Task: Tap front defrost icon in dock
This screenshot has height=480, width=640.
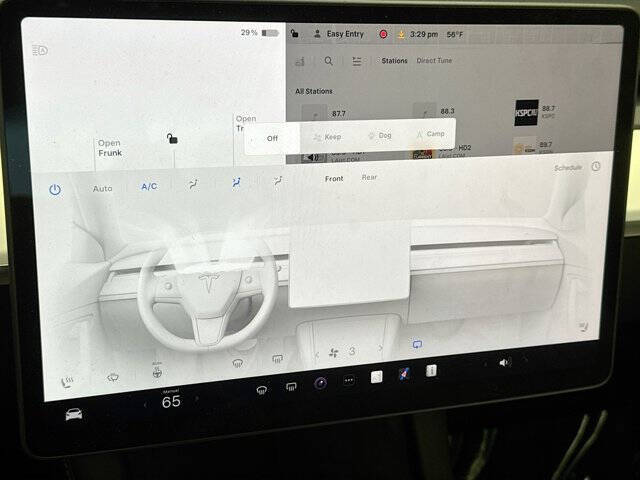Action: pos(262,390)
